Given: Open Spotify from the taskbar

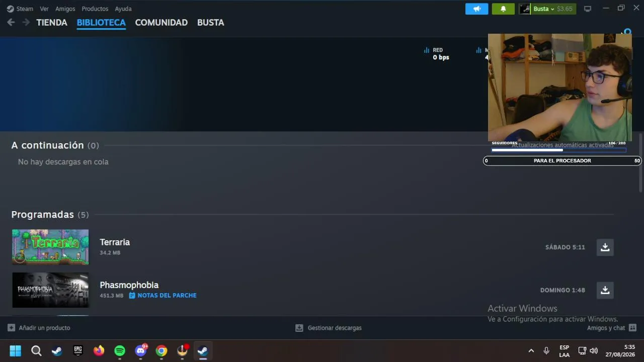Looking at the screenshot, I should [x=120, y=350].
